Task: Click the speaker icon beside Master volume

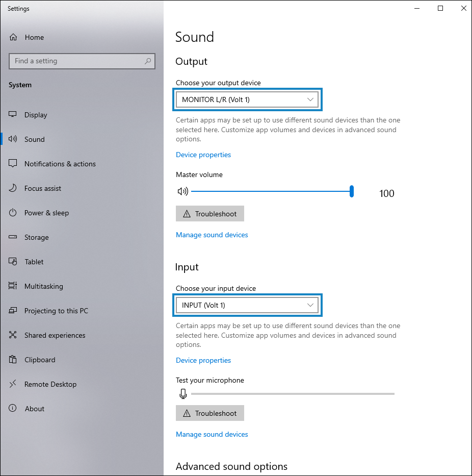Action: [x=182, y=191]
